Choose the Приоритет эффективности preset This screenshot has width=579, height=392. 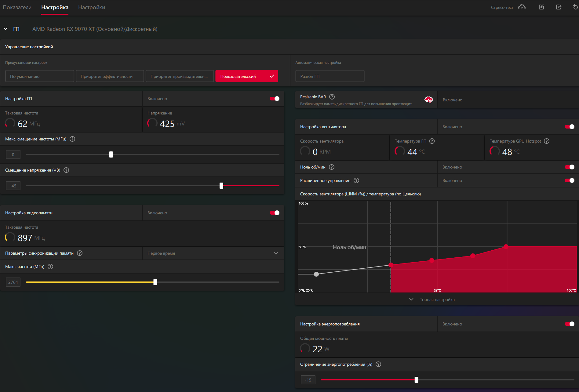pos(110,76)
